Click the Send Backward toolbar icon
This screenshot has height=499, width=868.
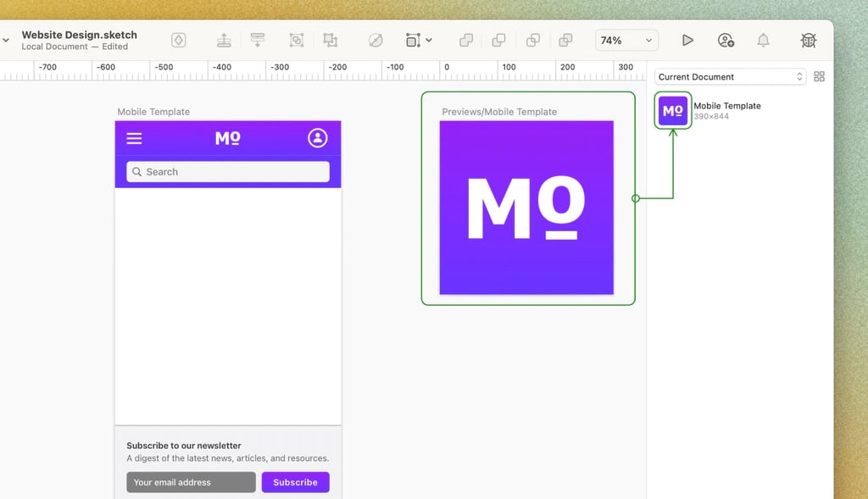pos(258,41)
